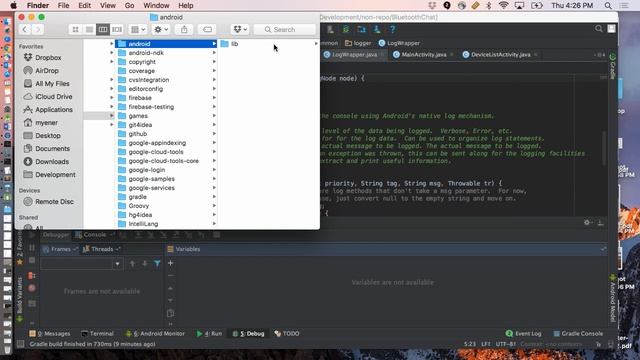The height and width of the screenshot is (360, 640).
Task: Open the frames thread dropdown
Action: coord(118,264)
